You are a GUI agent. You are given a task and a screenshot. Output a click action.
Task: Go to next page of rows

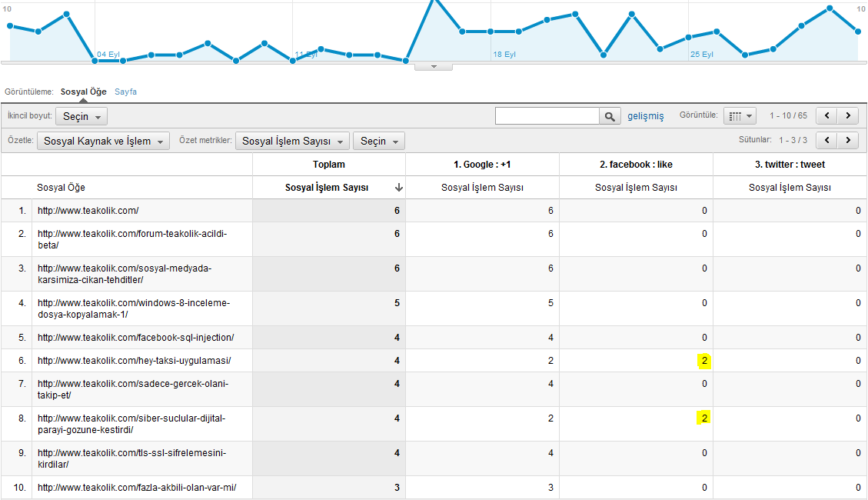848,116
